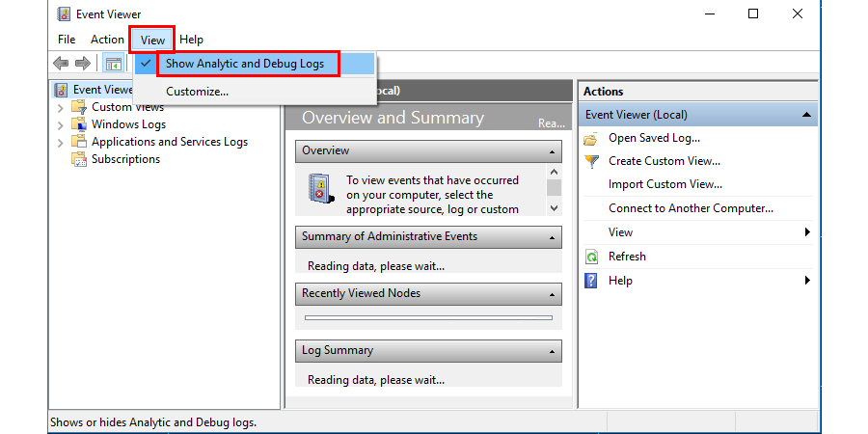Expand the Windows Logs tree node

[x=61, y=124]
